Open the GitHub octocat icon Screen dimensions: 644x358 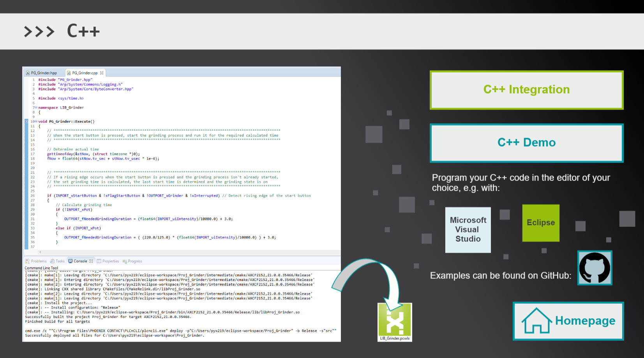(x=595, y=268)
